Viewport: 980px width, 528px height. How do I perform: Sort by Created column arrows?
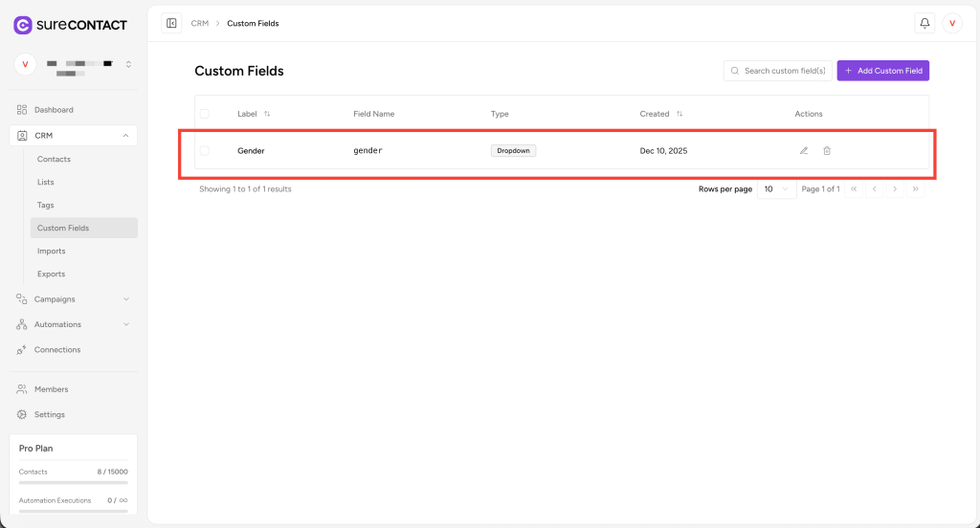coord(679,114)
